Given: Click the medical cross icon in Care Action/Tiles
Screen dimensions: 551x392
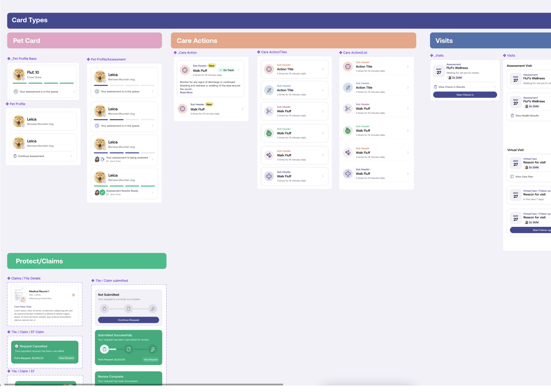Looking at the screenshot, I should pyautogui.click(x=269, y=177).
